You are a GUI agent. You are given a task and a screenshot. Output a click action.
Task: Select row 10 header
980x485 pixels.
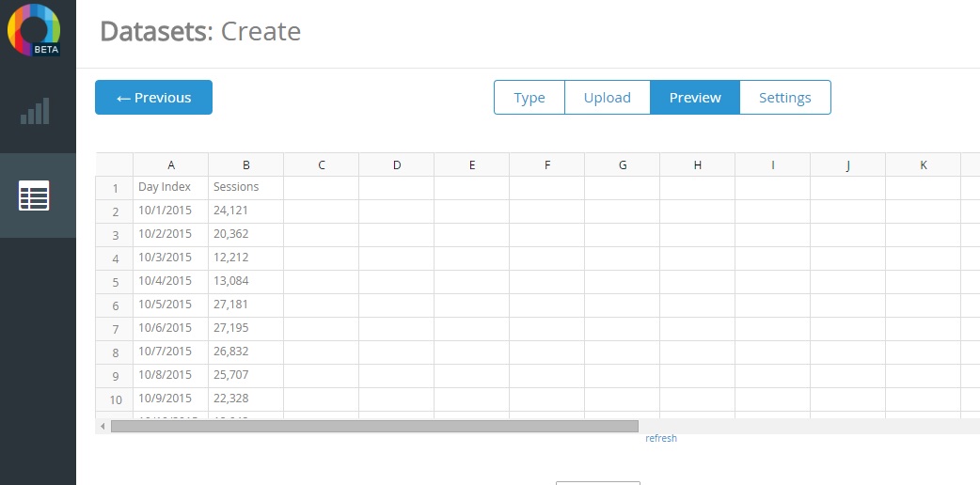[115, 399]
